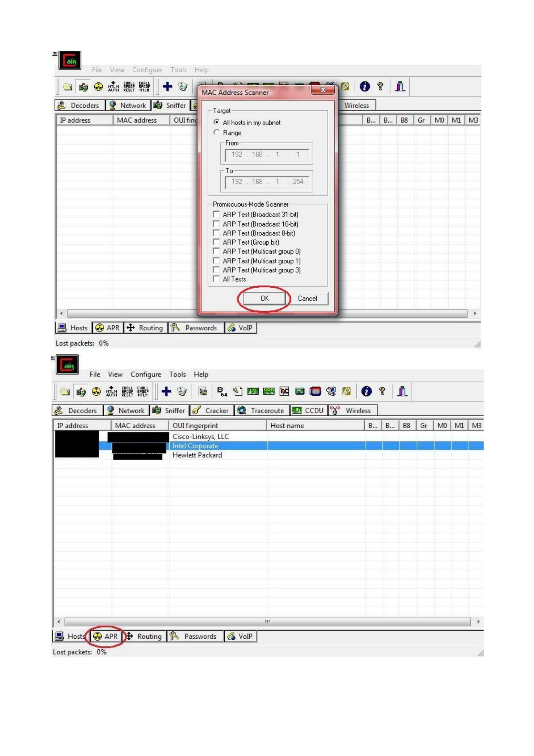This screenshot has height=756, width=534.
Task: Click the VPN password decoder icon in the toolbar
Action: pyautogui.click(x=268, y=391)
